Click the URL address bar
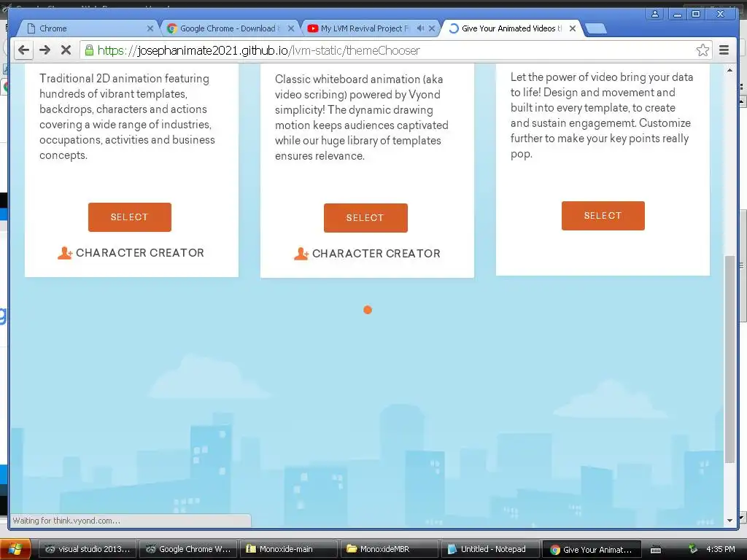 pos(395,50)
